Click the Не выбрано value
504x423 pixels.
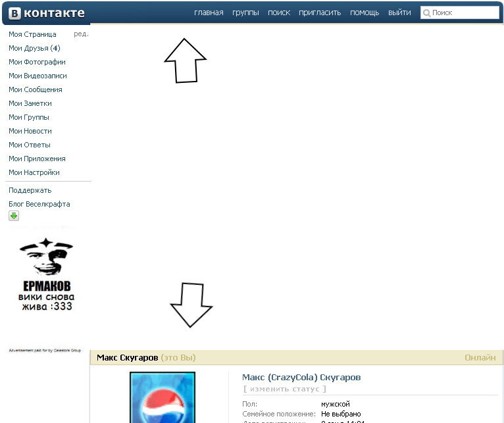pos(341,414)
